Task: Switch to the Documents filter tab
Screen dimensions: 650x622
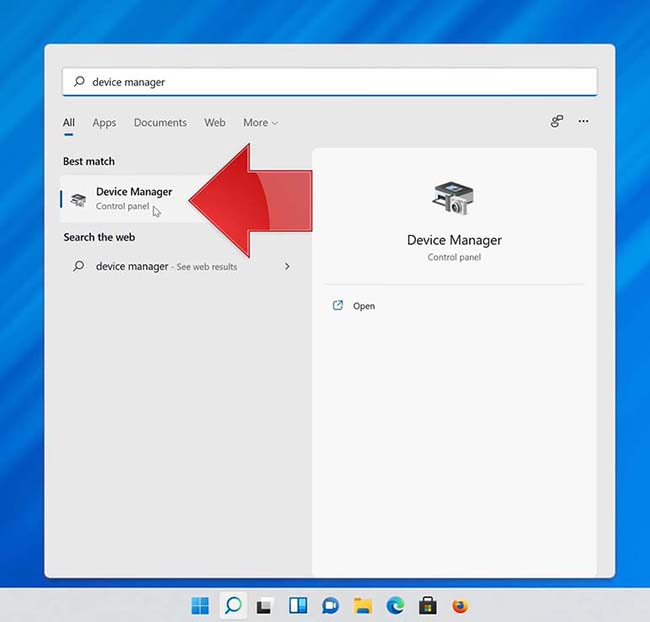Action: click(160, 123)
